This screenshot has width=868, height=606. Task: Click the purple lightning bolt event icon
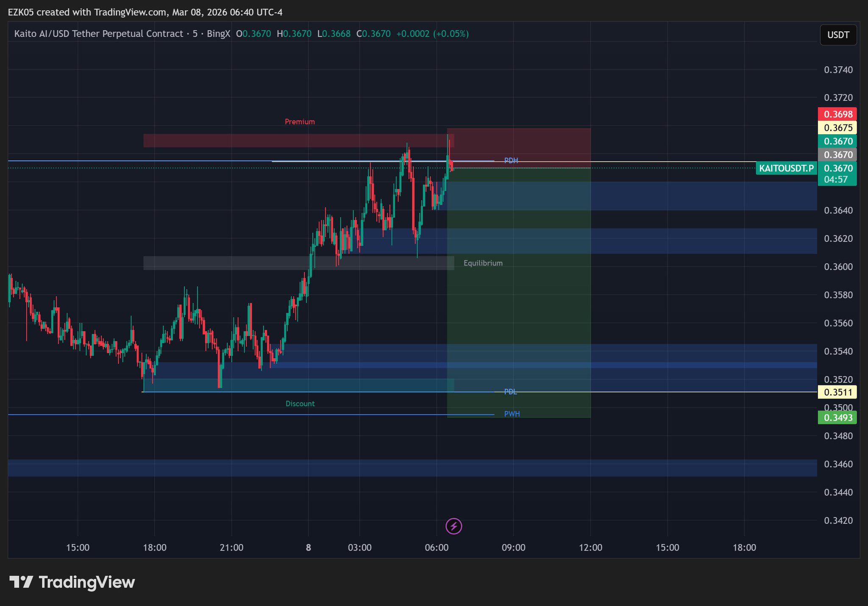click(453, 526)
